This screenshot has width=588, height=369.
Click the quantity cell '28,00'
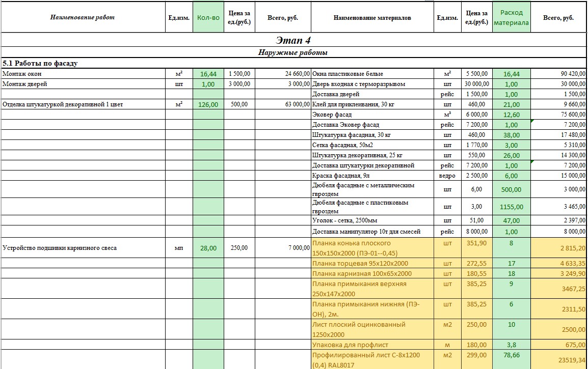click(x=208, y=248)
